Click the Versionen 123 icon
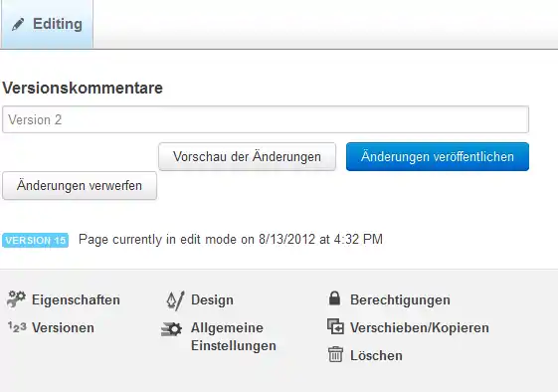 point(17,326)
